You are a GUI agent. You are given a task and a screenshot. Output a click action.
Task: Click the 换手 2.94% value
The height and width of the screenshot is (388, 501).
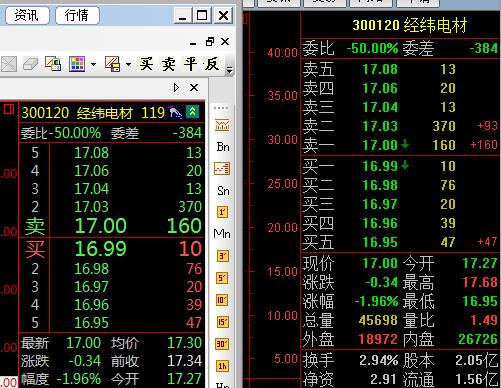[x=379, y=360]
